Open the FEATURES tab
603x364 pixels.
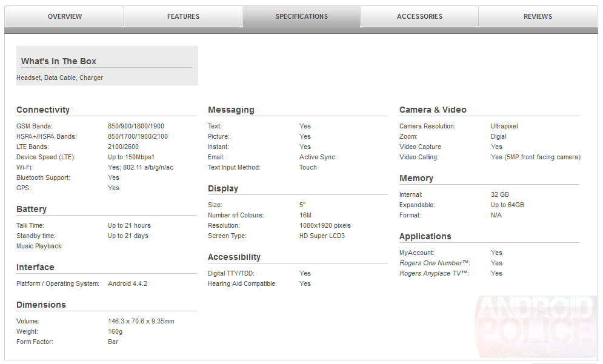(x=182, y=16)
